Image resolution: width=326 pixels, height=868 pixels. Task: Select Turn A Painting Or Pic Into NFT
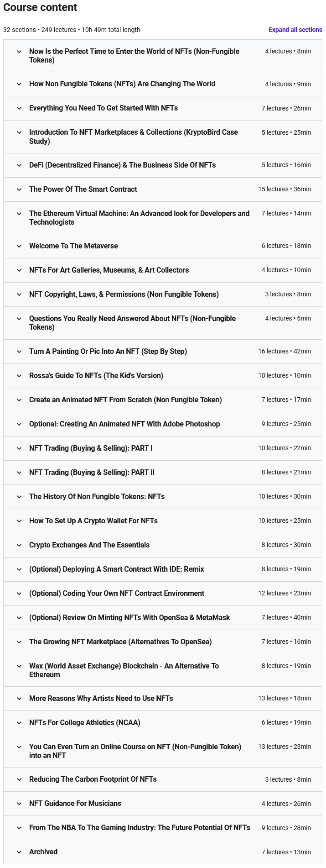pyautogui.click(x=108, y=351)
